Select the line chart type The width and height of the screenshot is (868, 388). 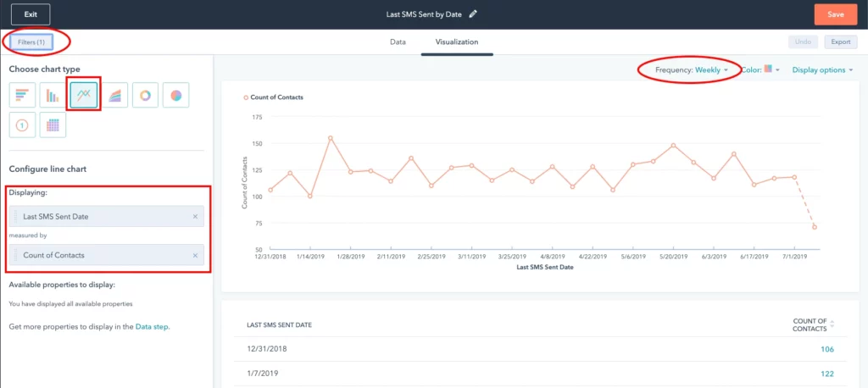pos(84,95)
